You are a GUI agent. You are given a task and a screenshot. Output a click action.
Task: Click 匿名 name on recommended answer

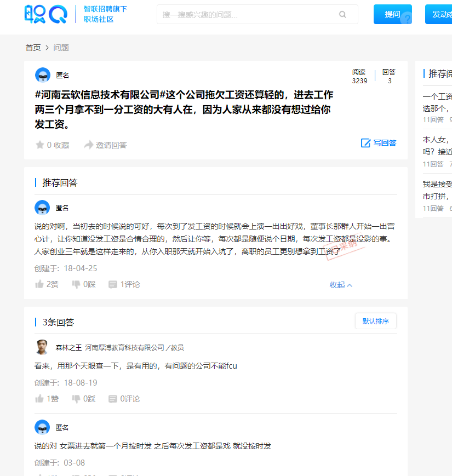[x=62, y=208]
